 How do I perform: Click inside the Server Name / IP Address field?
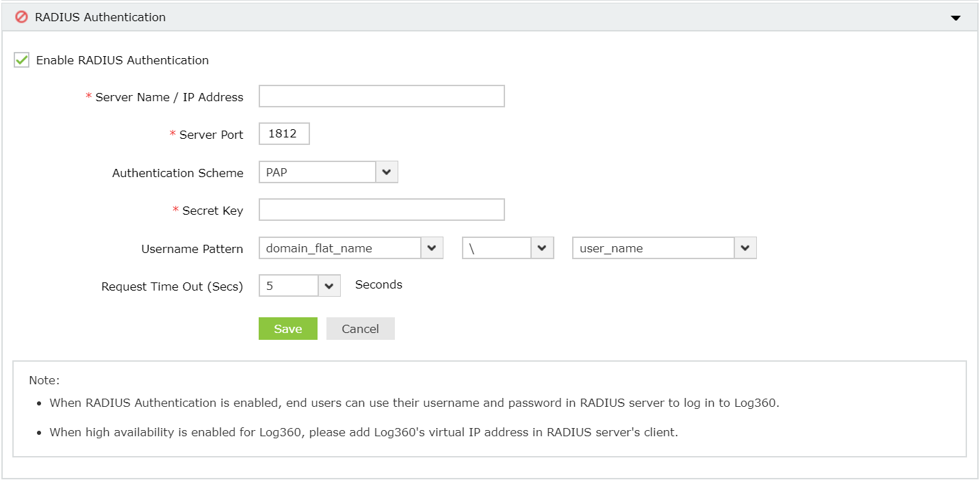click(x=381, y=96)
